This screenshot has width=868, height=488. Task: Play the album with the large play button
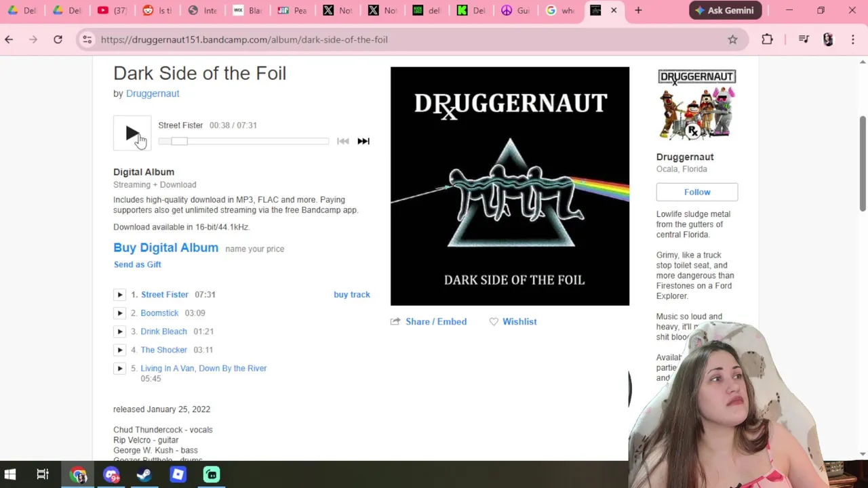(x=132, y=134)
